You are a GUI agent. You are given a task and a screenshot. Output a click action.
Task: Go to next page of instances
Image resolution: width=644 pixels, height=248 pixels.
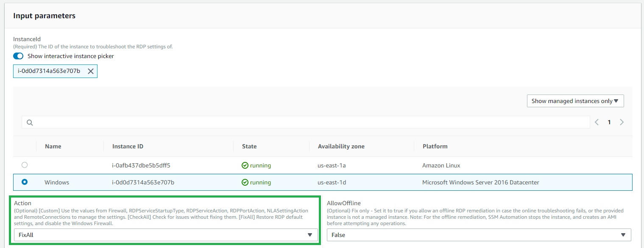[622, 122]
